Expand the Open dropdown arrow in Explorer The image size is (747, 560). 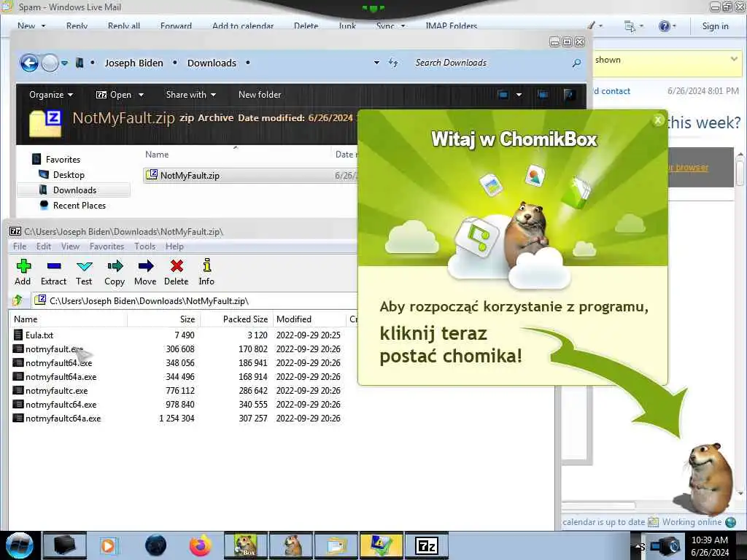pyautogui.click(x=141, y=95)
